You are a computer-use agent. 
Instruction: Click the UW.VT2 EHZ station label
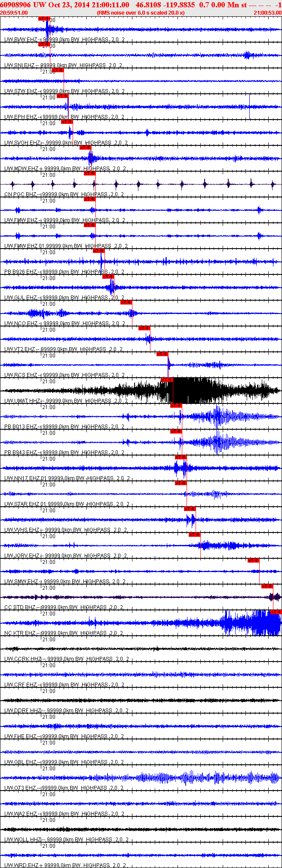pos(64,349)
